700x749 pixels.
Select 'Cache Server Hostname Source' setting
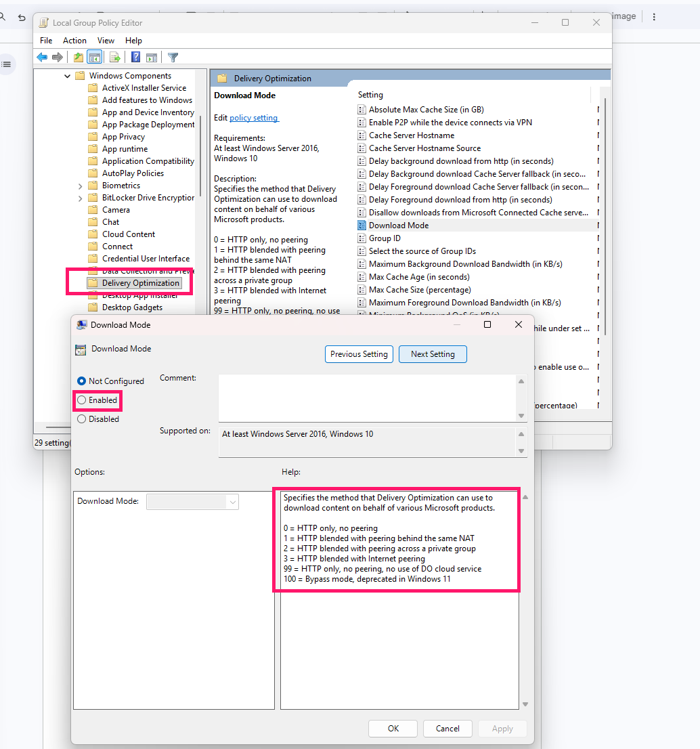424,148
